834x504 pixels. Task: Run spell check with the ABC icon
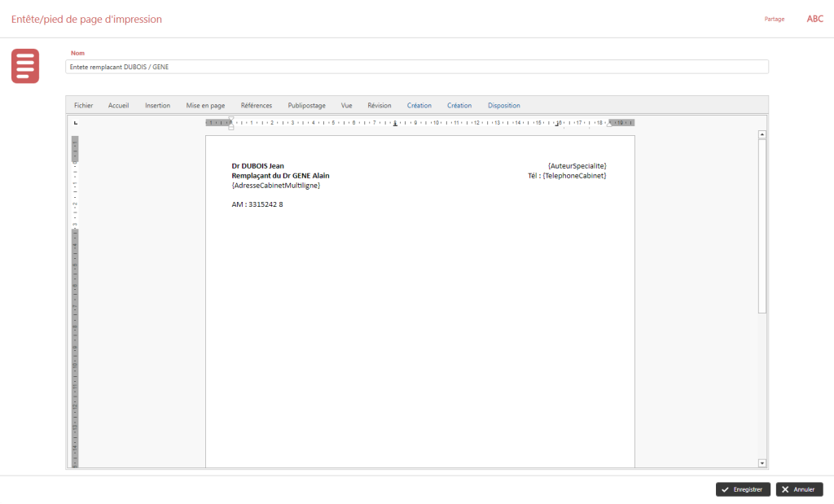click(814, 19)
